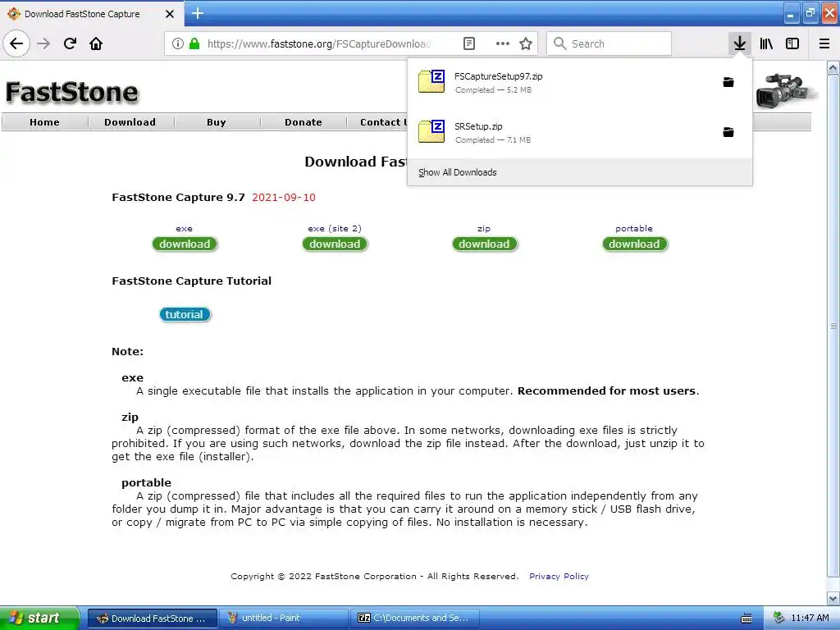Open downloaded SRSetup.zip file
The height and width of the screenshot is (630, 840).
(563, 132)
